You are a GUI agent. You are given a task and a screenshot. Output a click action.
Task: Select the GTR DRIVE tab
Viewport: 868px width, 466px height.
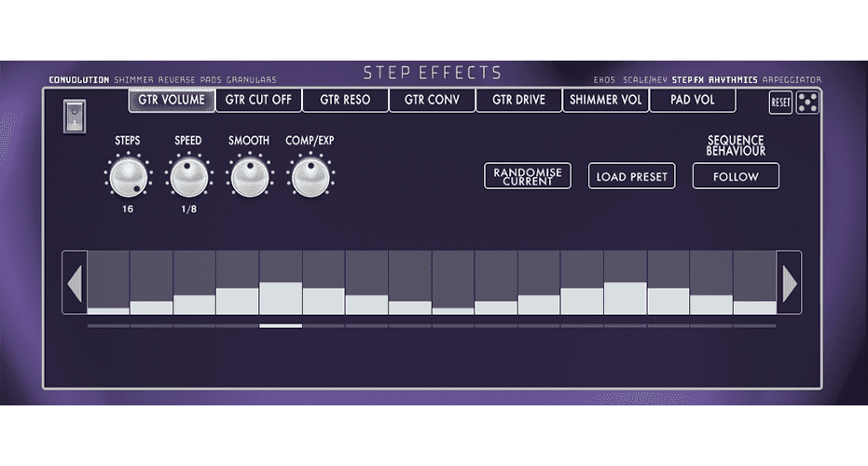(x=518, y=100)
